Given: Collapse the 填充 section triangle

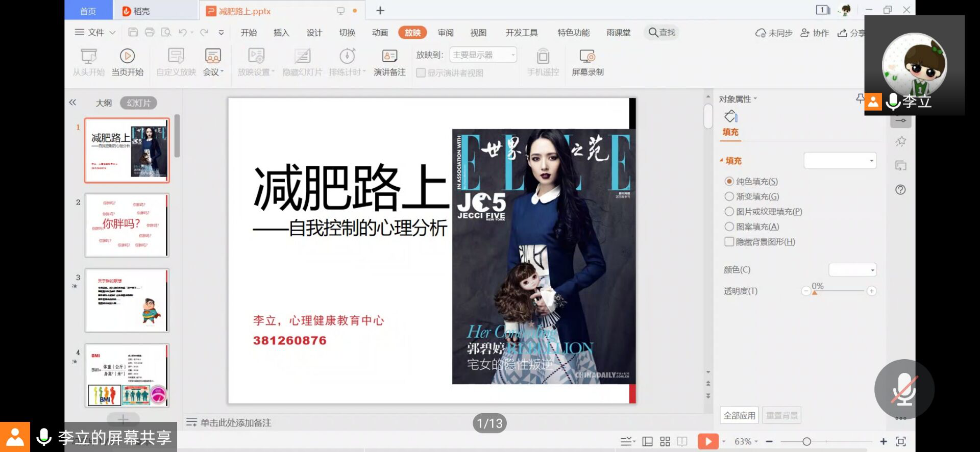Looking at the screenshot, I should point(721,161).
